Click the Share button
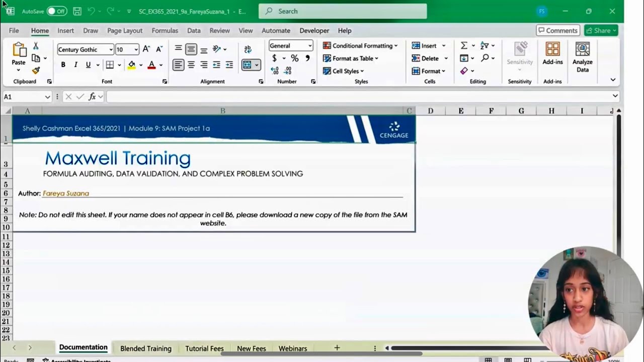This screenshot has width=644, height=362. point(601,31)
